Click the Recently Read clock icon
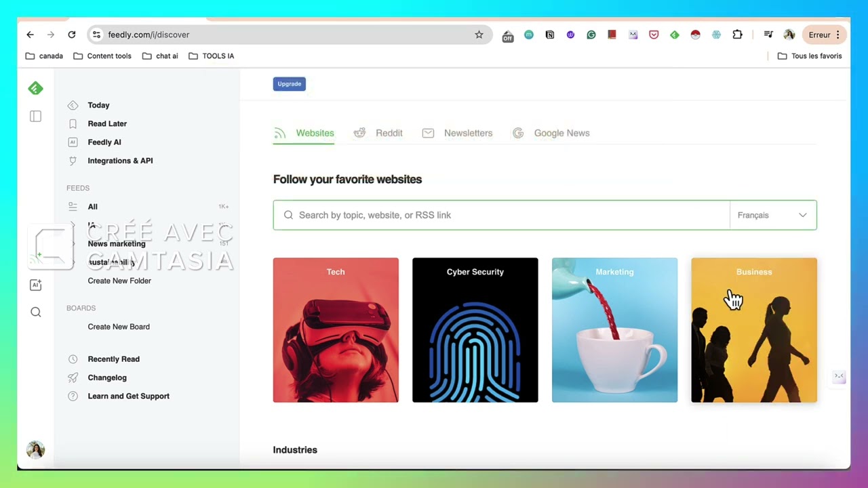868x488 pixels. [x=73, y=359]
